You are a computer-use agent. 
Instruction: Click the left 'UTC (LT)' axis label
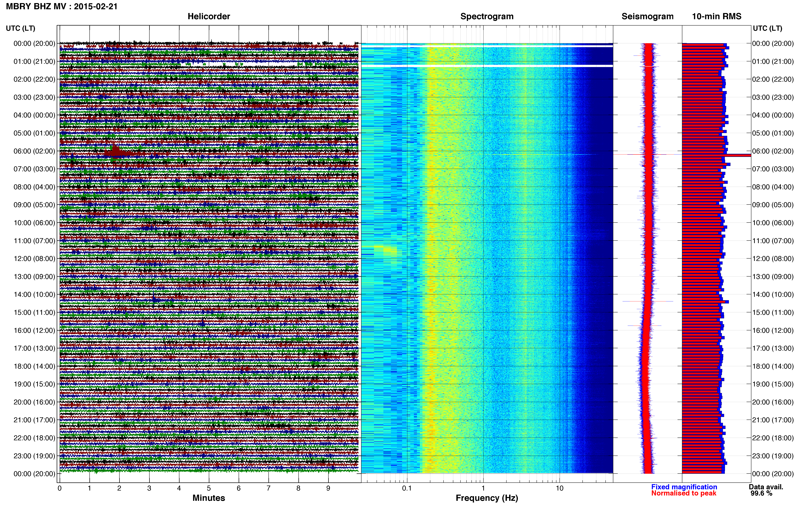(21, 28)
